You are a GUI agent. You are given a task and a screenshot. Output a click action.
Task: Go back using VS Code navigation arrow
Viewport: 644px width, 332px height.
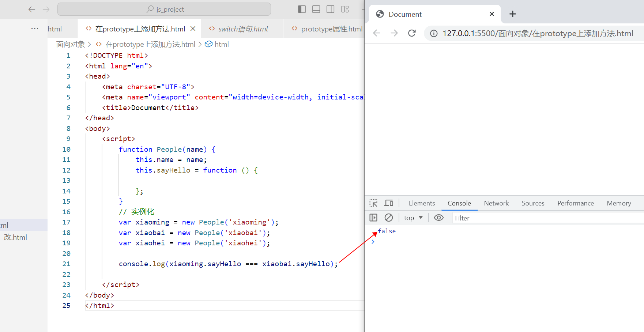point(32,10)
